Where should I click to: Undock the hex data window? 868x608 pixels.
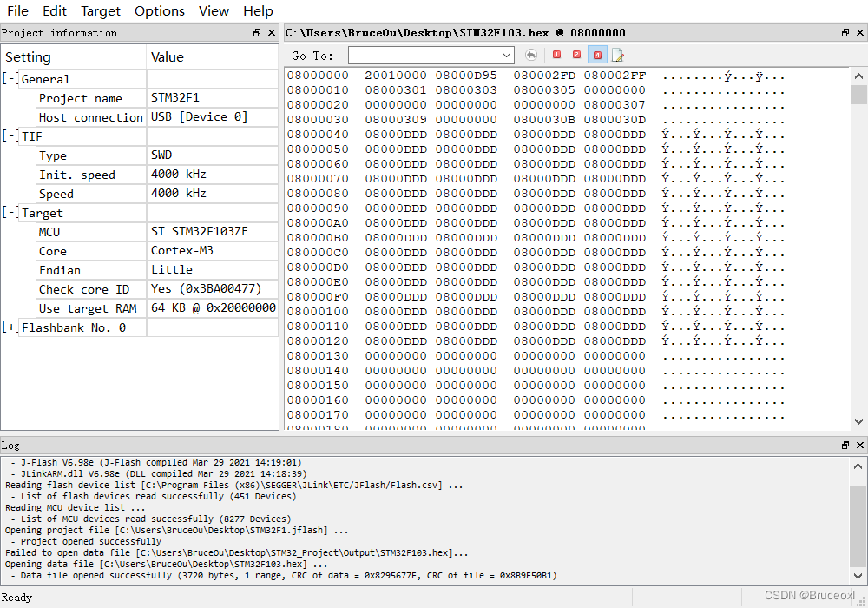[845, 33]
